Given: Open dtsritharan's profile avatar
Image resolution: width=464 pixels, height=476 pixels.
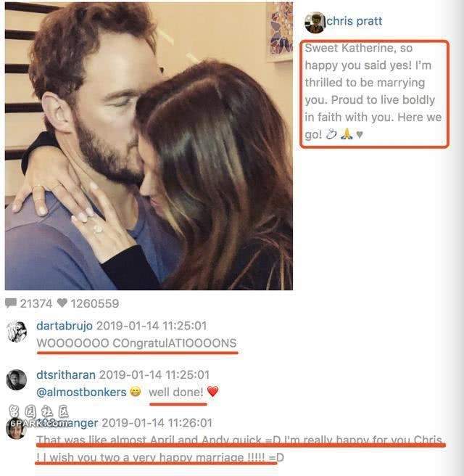Looking at the screenshot, I should [x=17, y=379].
